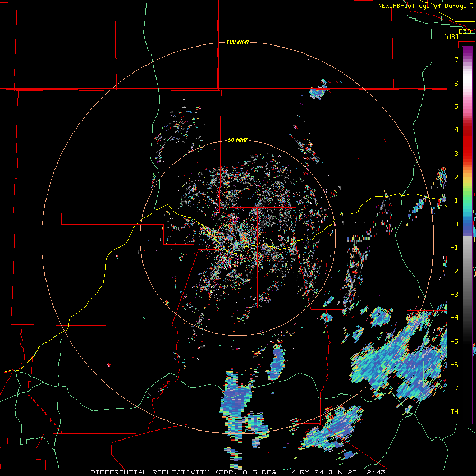Click the 6 dB value on the scale

point(456,83)
